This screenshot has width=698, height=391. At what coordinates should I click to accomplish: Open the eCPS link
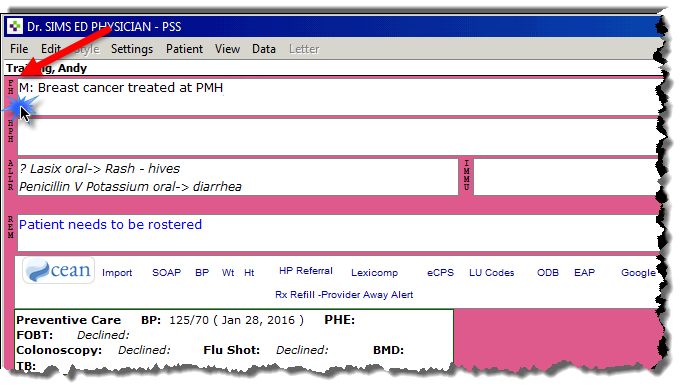coord(440,273)
